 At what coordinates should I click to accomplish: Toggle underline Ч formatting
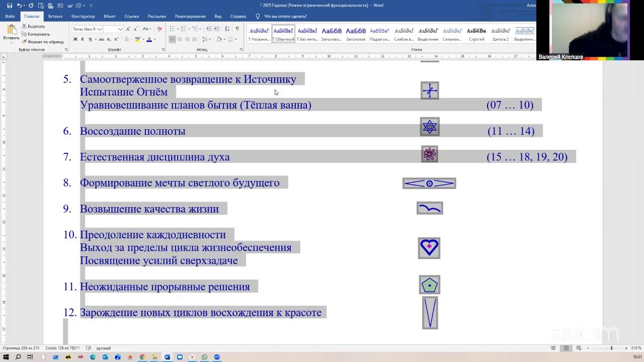click(x=90, y=39)
